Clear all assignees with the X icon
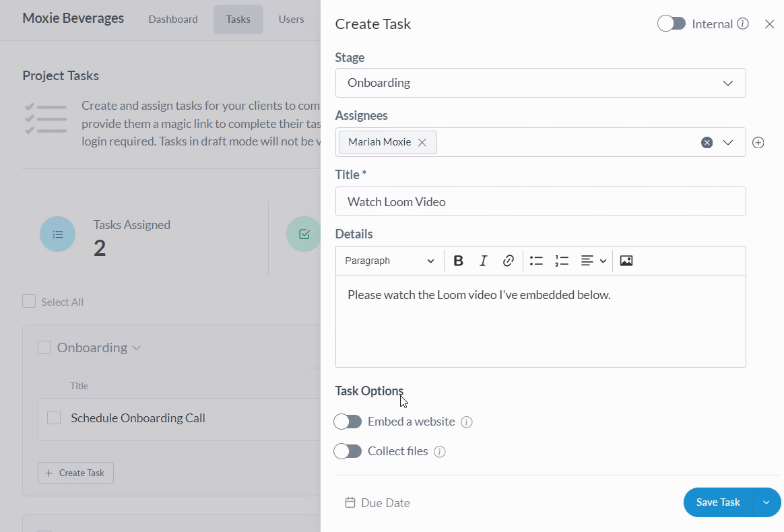 coord(707,143)
